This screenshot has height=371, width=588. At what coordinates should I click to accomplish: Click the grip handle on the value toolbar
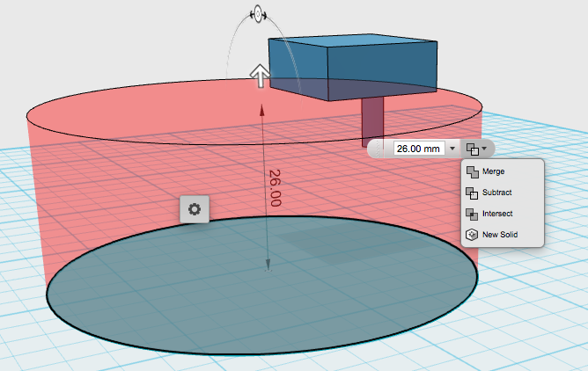click(x=379, y=149)
